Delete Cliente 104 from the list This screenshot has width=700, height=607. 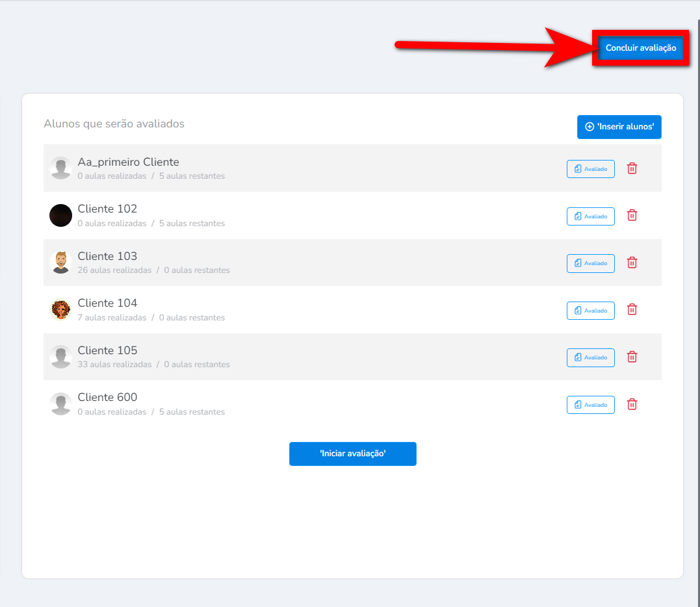[x=632, y=310]
